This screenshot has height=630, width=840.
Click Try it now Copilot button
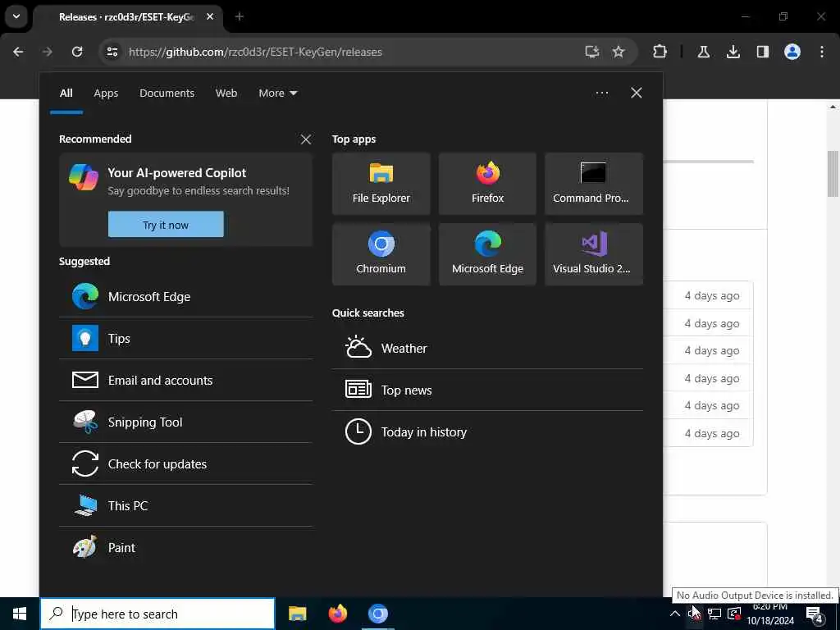(x=166, y=225)
